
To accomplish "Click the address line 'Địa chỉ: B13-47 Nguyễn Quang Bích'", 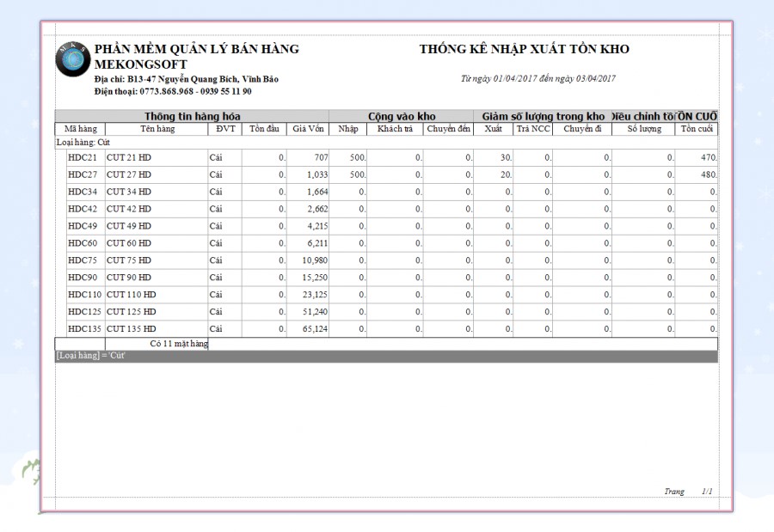I will [x=186, y=79].
